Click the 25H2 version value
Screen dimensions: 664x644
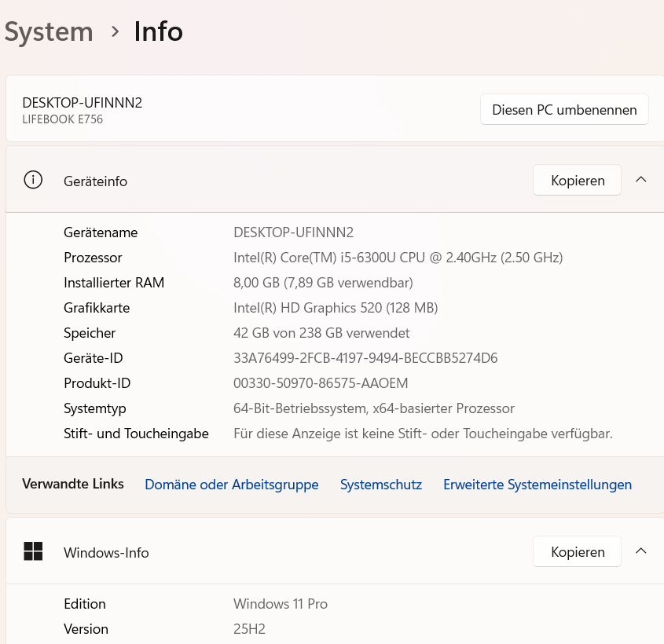click(249, 629)
